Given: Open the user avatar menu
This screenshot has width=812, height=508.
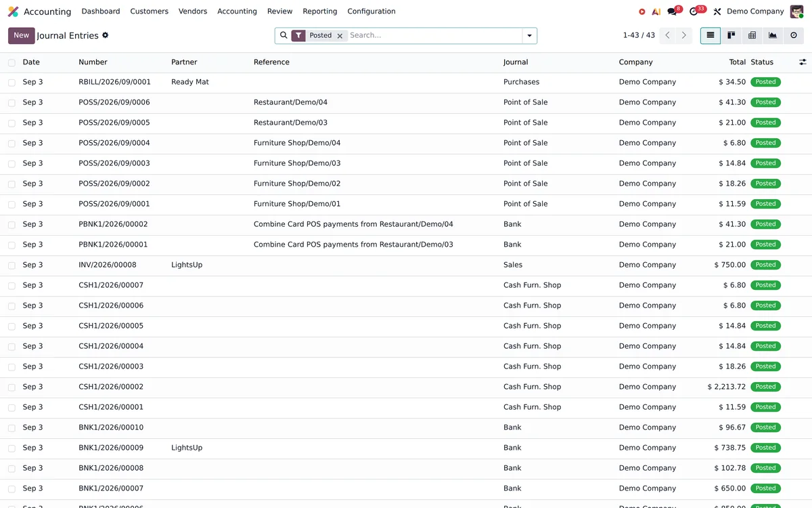Looking at the screenshot, I should pos(796,12).
